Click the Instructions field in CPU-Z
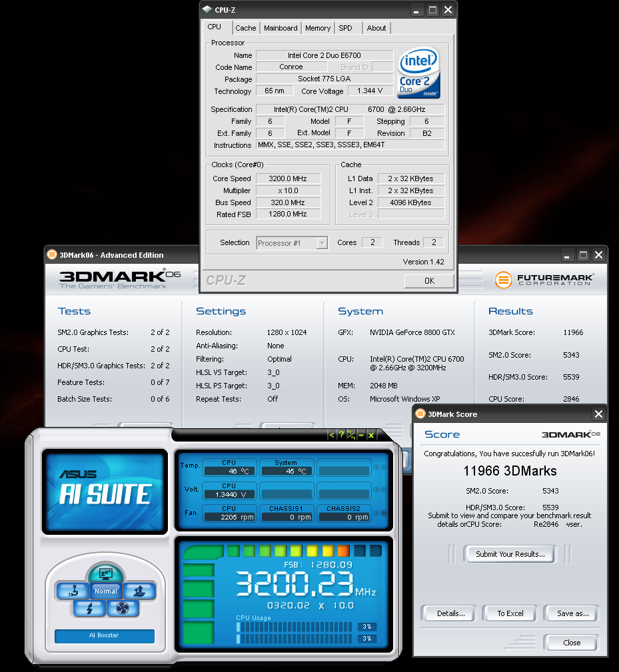 350,145
